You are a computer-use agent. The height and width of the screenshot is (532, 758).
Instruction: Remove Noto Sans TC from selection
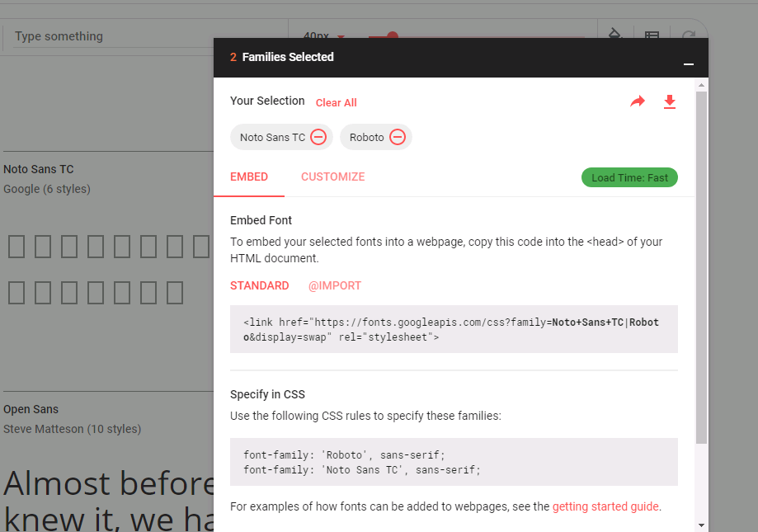click(318, 137)
